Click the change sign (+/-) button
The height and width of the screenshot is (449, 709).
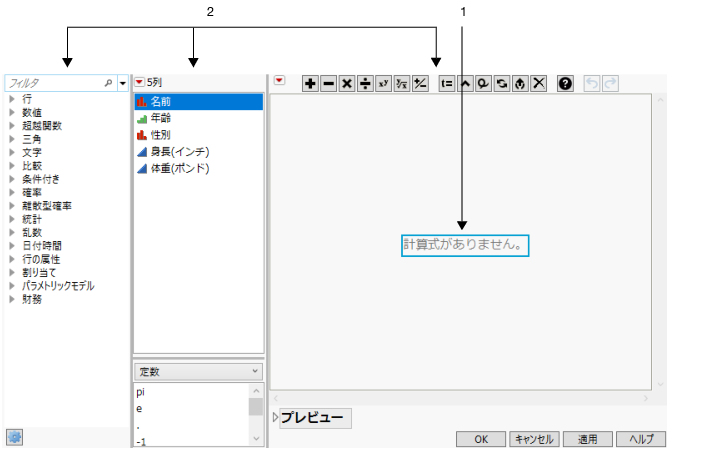[x=421, y=84]
